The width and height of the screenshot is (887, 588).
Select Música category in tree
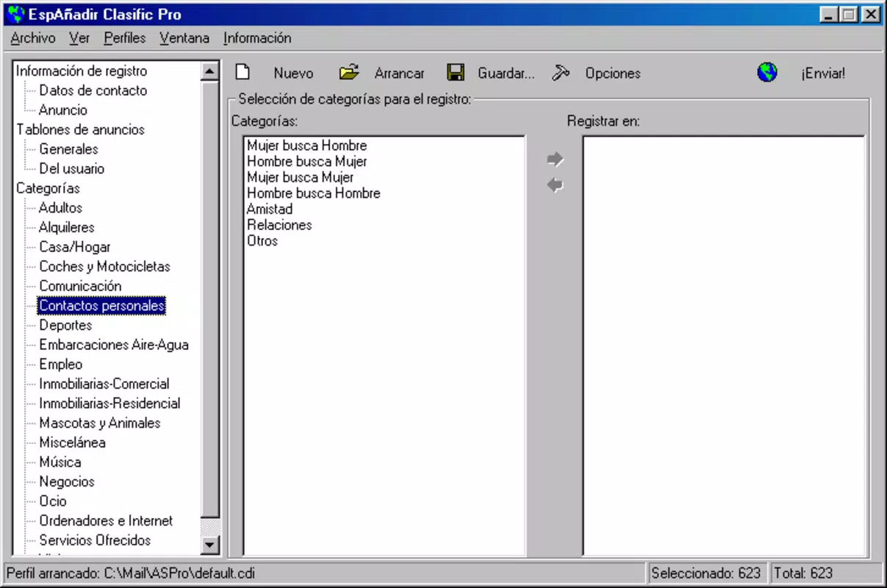tap(60, 462)
